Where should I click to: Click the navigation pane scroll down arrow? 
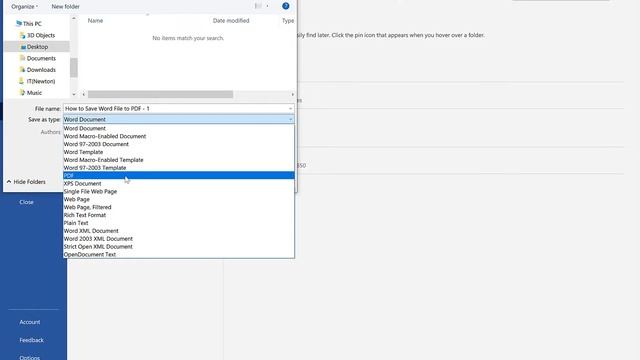pyautogui.click(x=74, y=94)
